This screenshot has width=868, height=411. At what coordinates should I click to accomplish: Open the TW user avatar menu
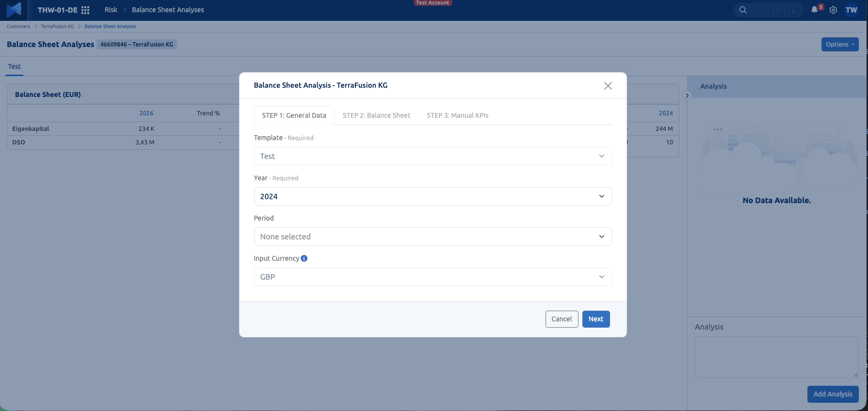852,10
